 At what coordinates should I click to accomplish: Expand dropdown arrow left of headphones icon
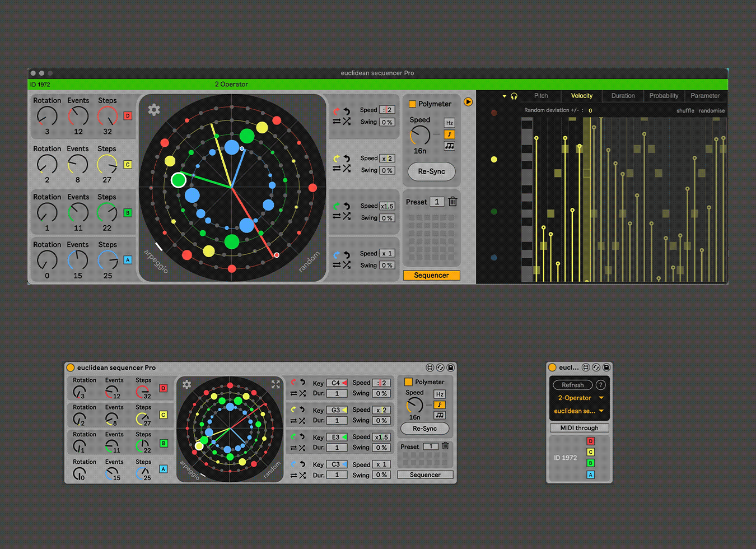click(504, 96)
